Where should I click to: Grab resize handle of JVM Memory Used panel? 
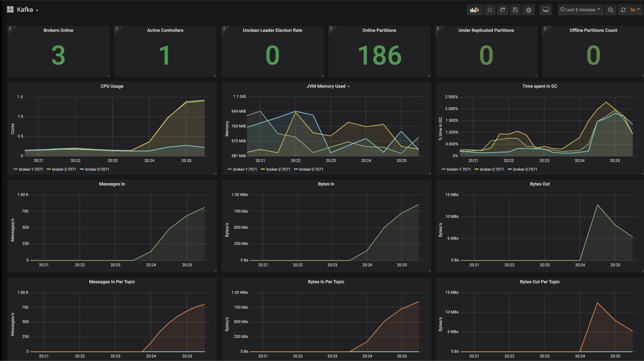click(x=429, y=173)
